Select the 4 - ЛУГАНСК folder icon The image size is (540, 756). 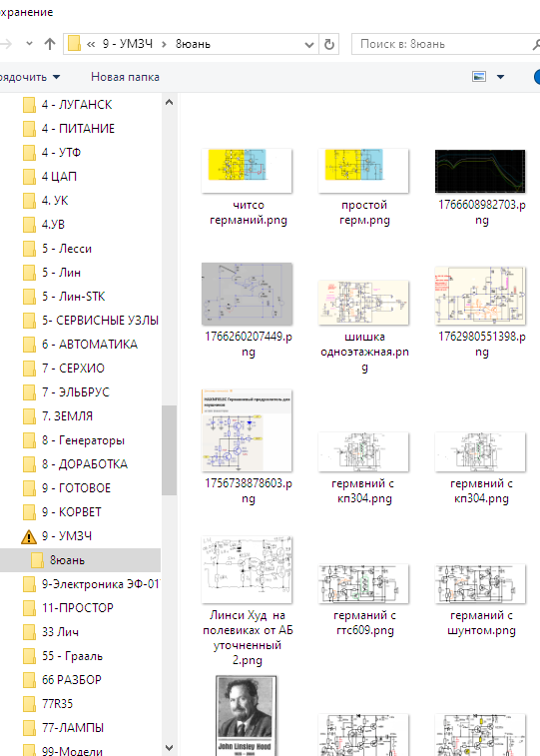coord(29,105)
